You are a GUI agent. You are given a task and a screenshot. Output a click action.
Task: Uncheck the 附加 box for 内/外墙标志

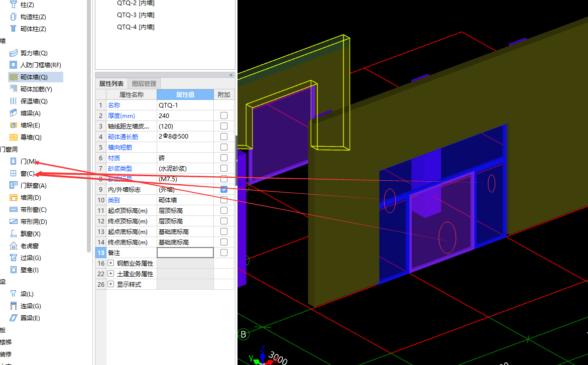tap(224, 189)
